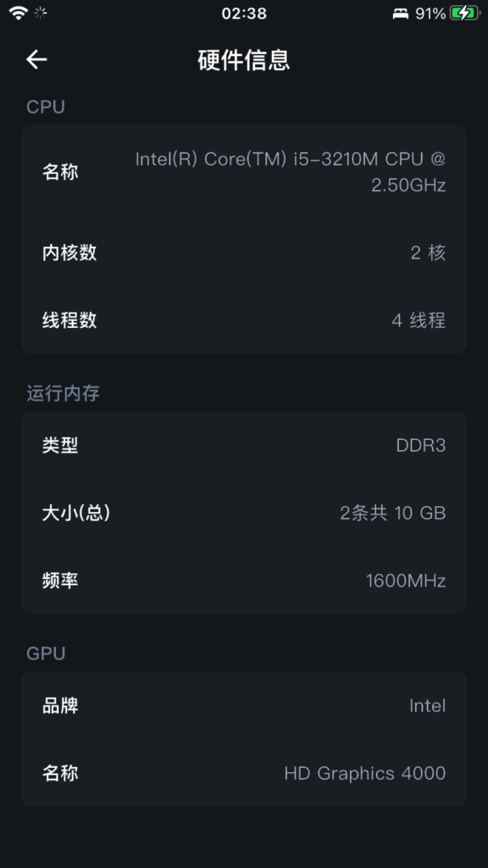Tap the HD Graphics 4000 value
The width and height of the screenshot is (488, 868).
coord(365,773)
